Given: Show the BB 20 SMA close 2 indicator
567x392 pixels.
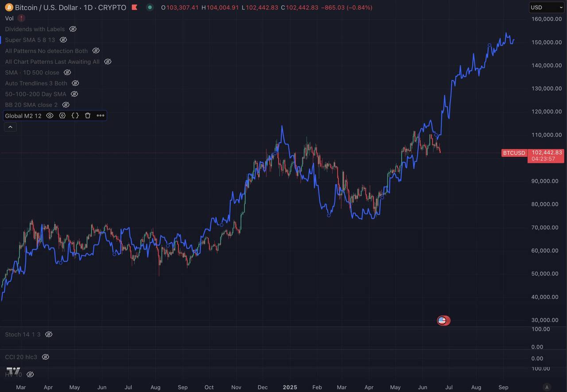Looking at the screenshot, I should click(x=66, y=105).
